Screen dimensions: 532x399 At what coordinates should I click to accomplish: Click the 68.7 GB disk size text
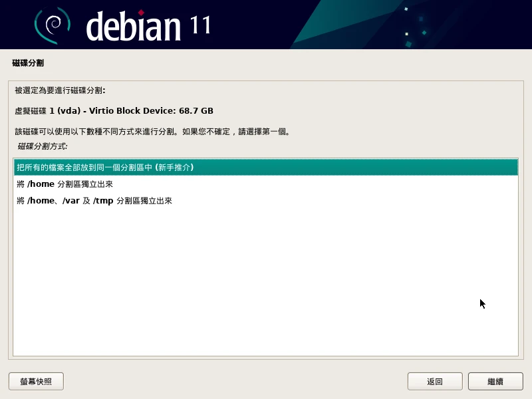point(196,110)
